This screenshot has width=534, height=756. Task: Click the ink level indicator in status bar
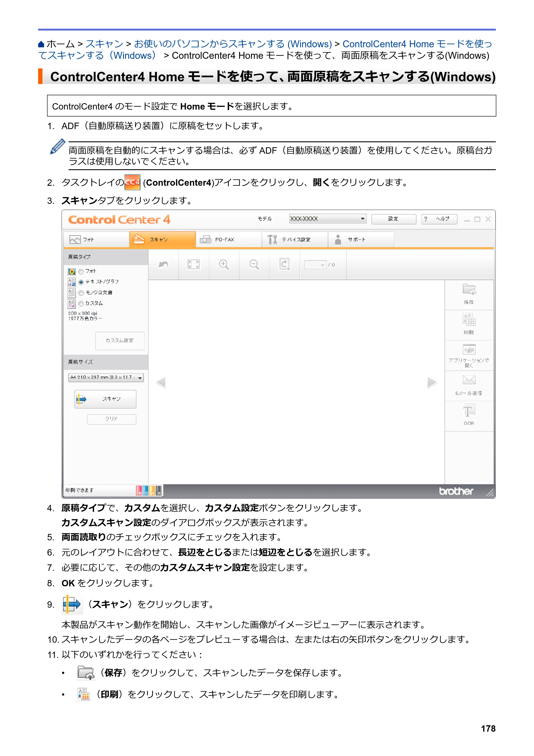pyautogui.click(x=149, y=491)
